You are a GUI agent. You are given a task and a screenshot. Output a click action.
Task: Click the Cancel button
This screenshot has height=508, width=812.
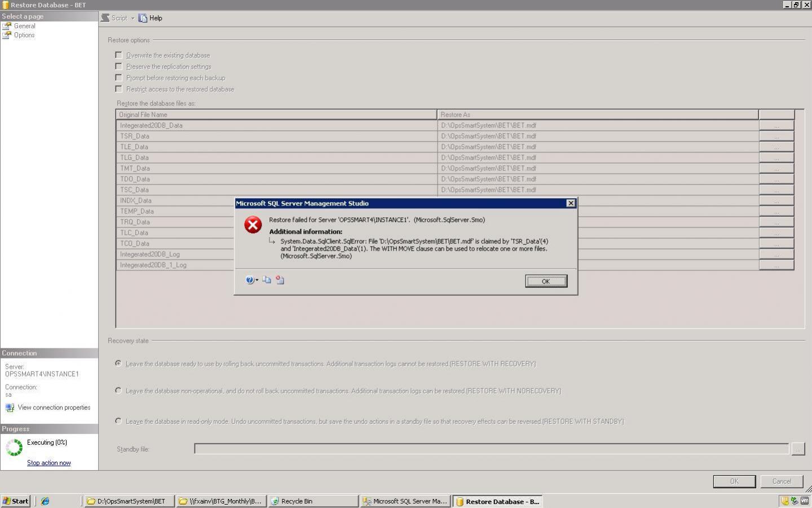(x=782, y=481)
